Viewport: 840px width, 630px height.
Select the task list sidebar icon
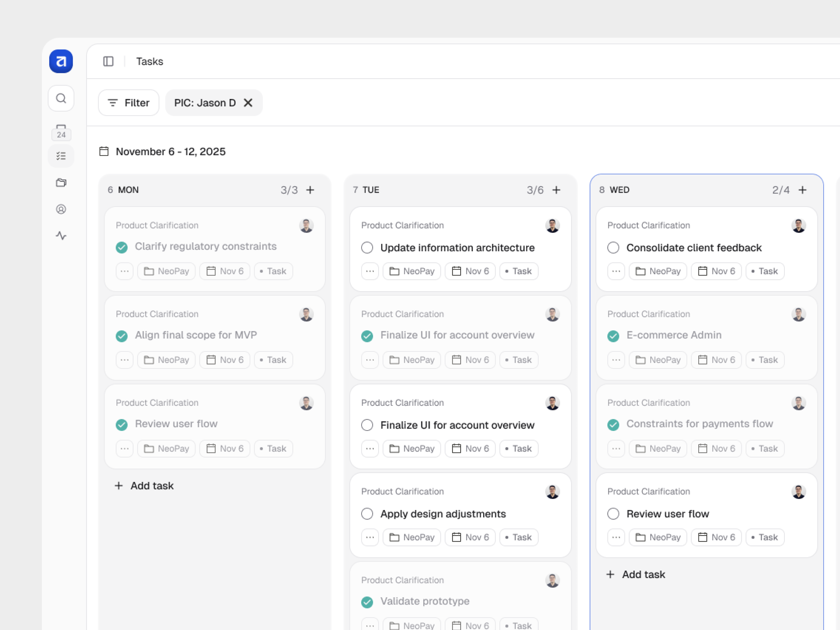(61, 156)
